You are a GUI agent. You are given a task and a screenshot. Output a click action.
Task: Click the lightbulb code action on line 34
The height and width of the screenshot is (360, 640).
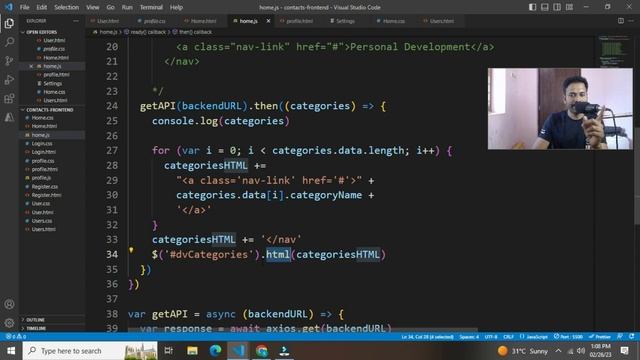131,250
